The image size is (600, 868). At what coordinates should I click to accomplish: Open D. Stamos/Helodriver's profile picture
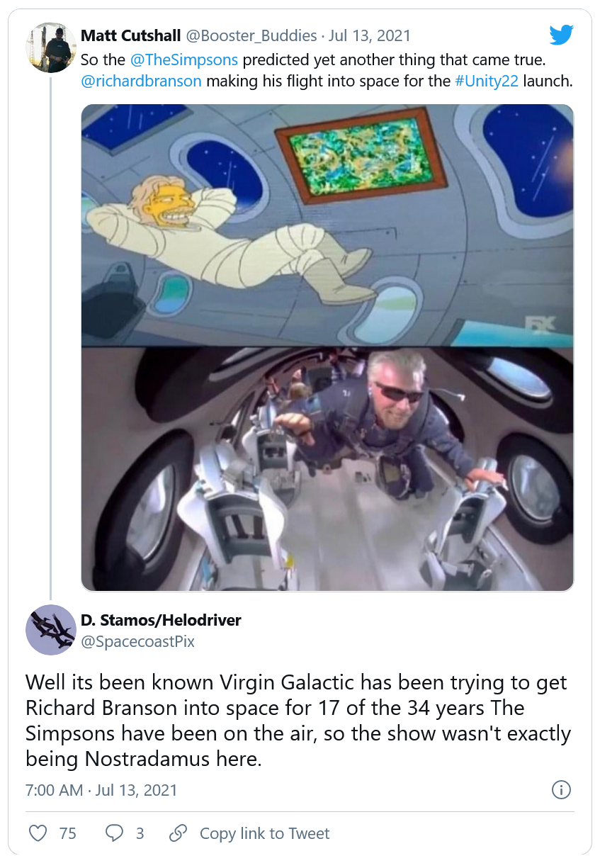50,630
